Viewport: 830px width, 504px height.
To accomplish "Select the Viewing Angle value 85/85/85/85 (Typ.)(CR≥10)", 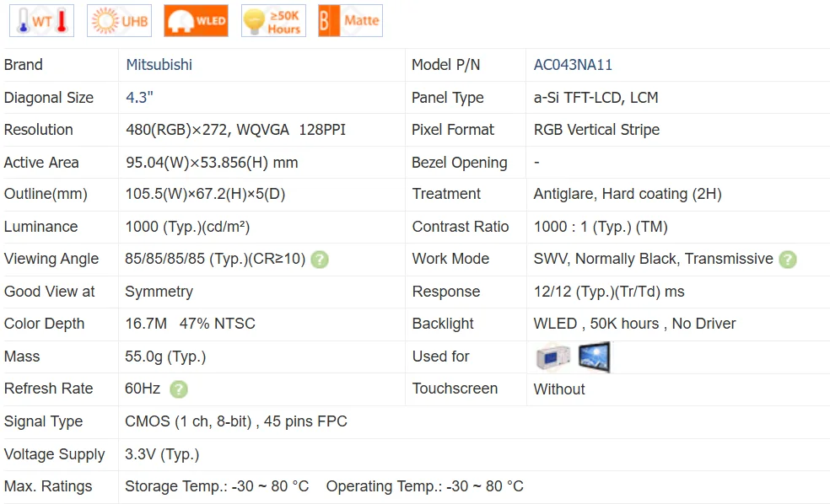I will tap(215, 259).
